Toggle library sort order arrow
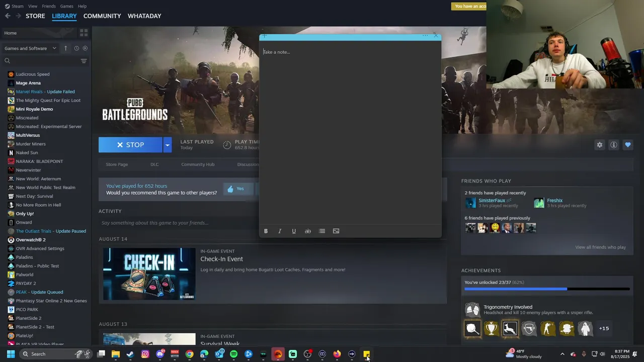 tap(65, 48)
